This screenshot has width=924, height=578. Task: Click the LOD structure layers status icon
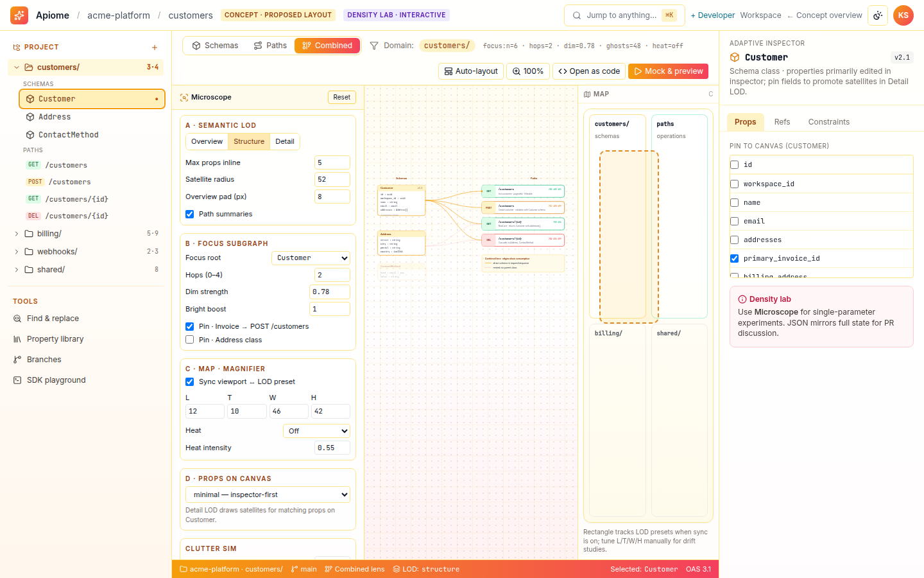(x=397, y=569)
